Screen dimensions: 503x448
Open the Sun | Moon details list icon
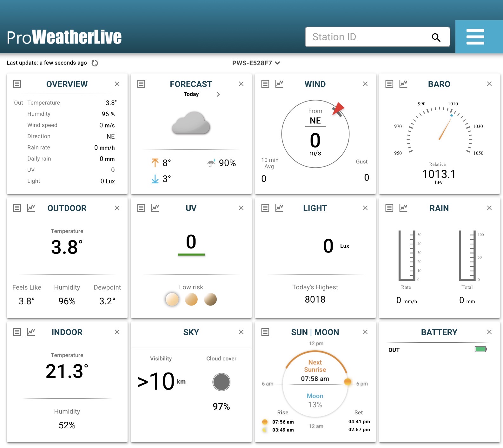pyautogui.click(x=265, y=332)
